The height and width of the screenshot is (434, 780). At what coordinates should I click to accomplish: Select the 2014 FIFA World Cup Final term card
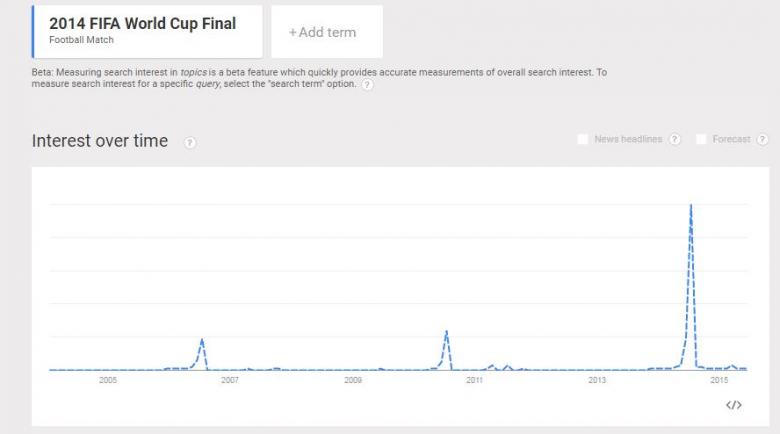point(147,32)
